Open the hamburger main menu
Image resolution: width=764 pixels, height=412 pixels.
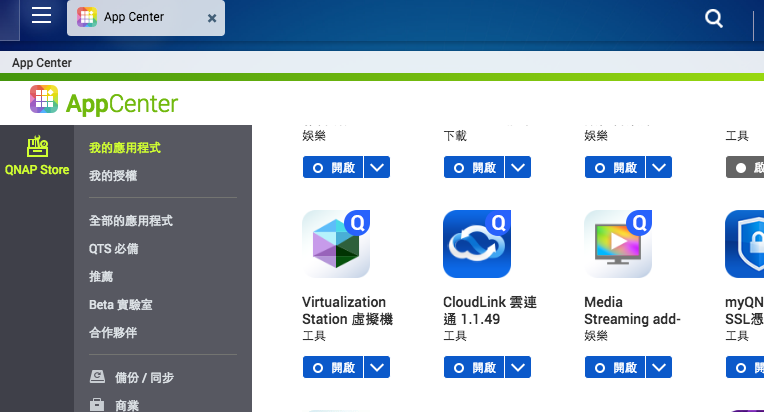41,15
